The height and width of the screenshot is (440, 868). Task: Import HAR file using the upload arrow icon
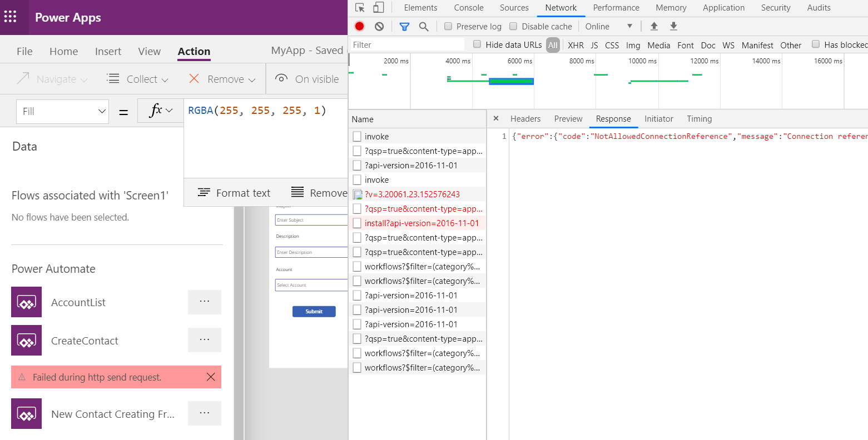[654, 26]
